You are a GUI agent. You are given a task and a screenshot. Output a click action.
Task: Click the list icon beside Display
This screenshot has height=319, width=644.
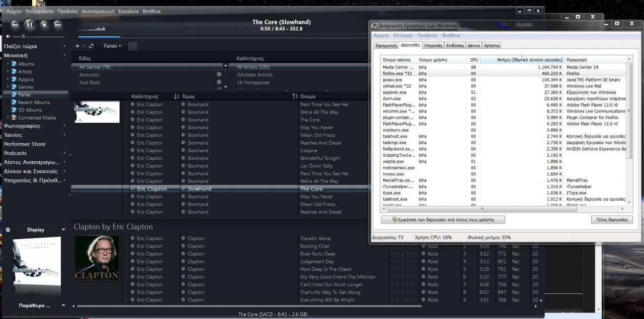pyautogui.click(x=8, y=230)
